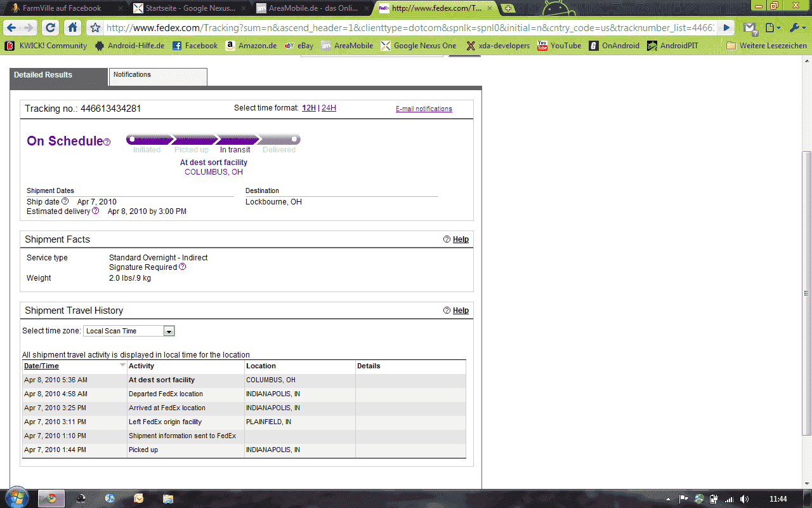Switch time format to 12H

(309, 108)
